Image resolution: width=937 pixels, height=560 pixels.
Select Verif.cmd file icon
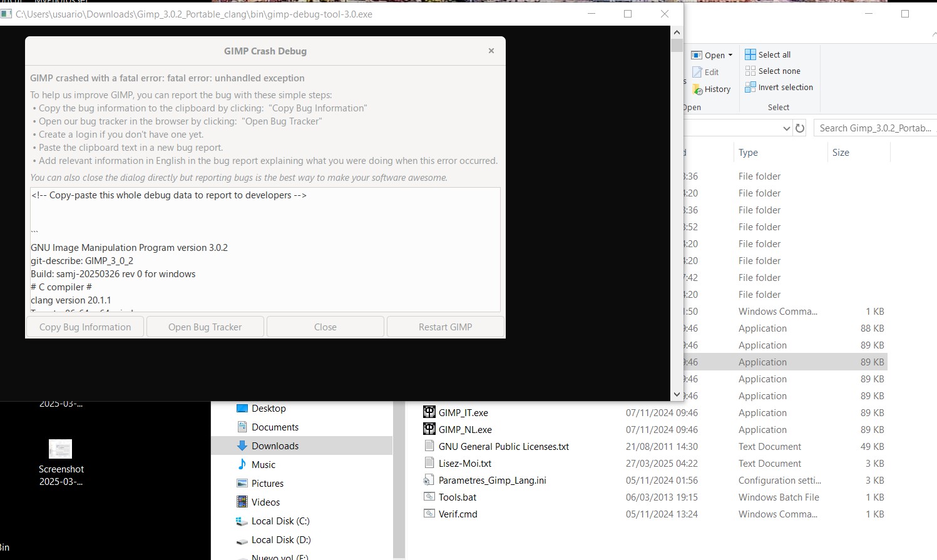click(429, 514)
